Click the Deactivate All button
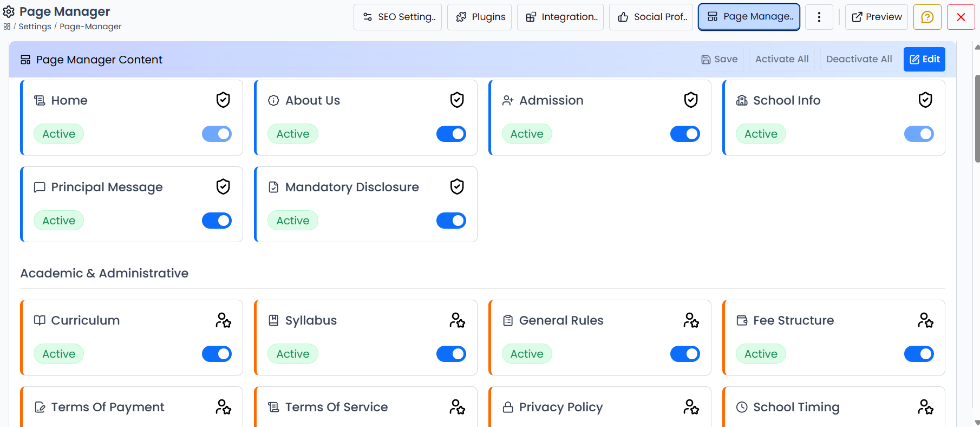The image size is (980, 427). coord(859,59)
